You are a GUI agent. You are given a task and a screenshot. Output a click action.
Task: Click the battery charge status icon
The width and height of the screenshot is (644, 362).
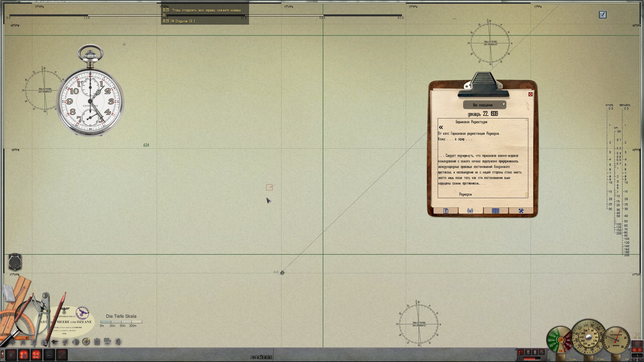tap(528, 352)
